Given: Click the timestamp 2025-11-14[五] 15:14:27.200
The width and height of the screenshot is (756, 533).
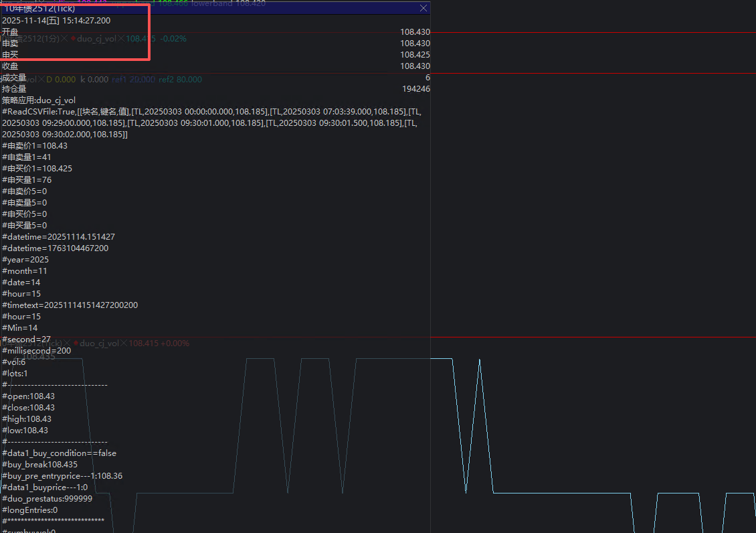Looking at the screenshot, I should click(56, 21).
